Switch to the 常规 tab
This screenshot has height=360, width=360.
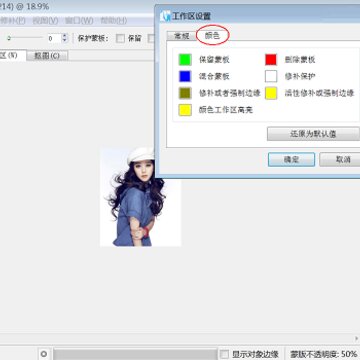182,36
